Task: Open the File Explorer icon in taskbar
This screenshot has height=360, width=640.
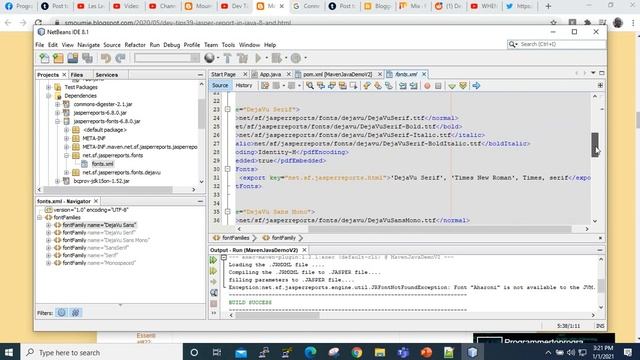Action: [380, 352]
